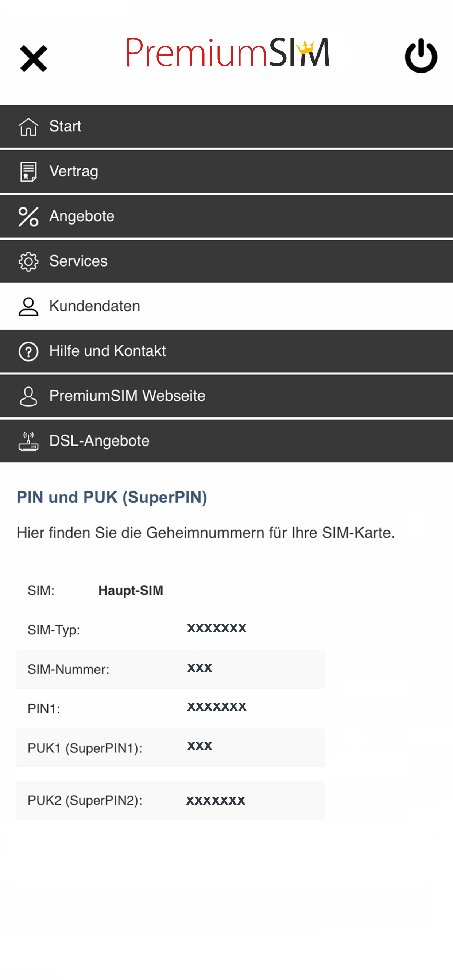Go to Angebote section

pyautogui.click(x=82, y=216)
